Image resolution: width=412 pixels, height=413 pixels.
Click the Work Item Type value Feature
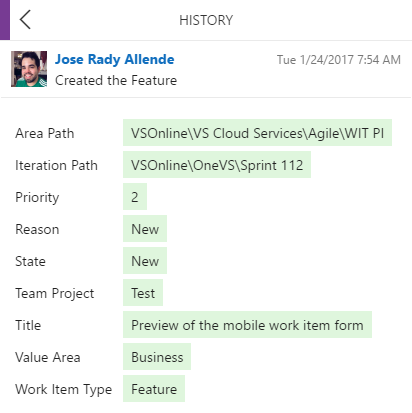click(x=154, y=389)
